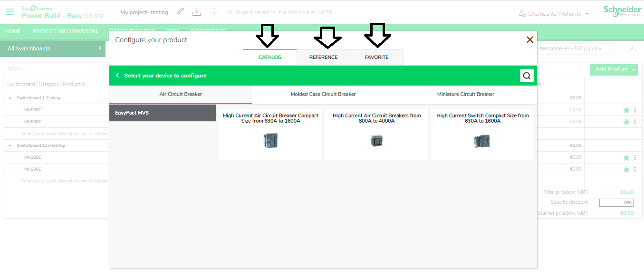Click the template-en-INT (2).xlsx file field
The width and height of the screenshot is (644, 278).
[x=577, y=48]
